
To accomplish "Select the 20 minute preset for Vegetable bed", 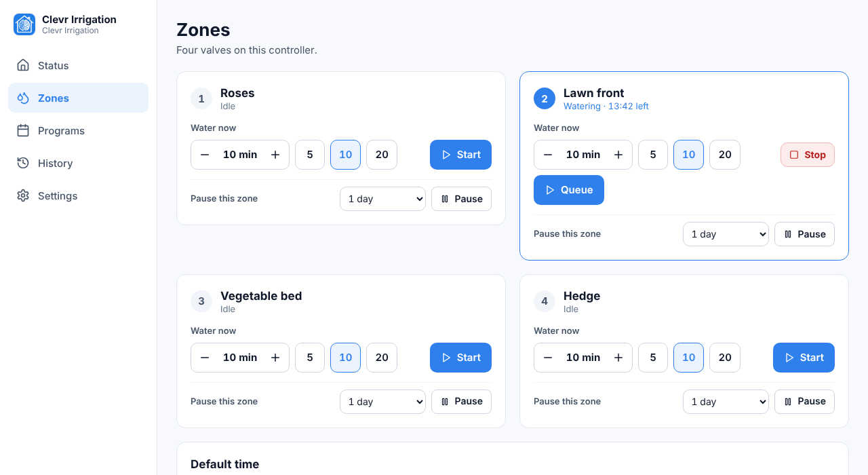I will (x=382, y=358).
